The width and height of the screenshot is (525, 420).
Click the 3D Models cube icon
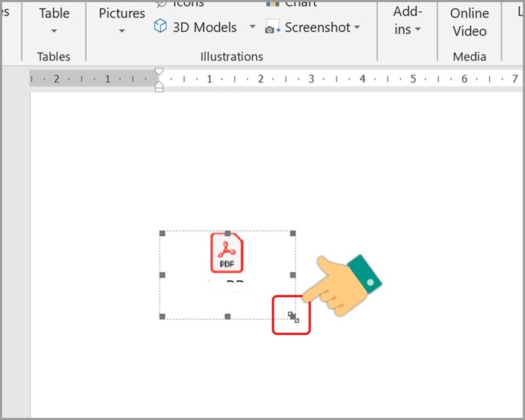pyautogui.click(x=160, y=27)
